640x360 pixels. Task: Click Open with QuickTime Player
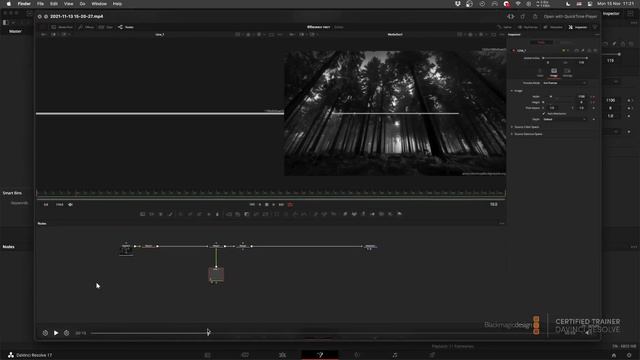570,16
